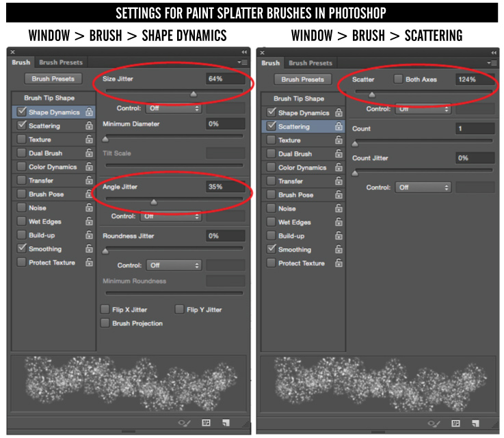Screen dimensions: 504x438
Task: Toggle lock icon beside Brush Pose in right panel
Action: click(339, 195)
